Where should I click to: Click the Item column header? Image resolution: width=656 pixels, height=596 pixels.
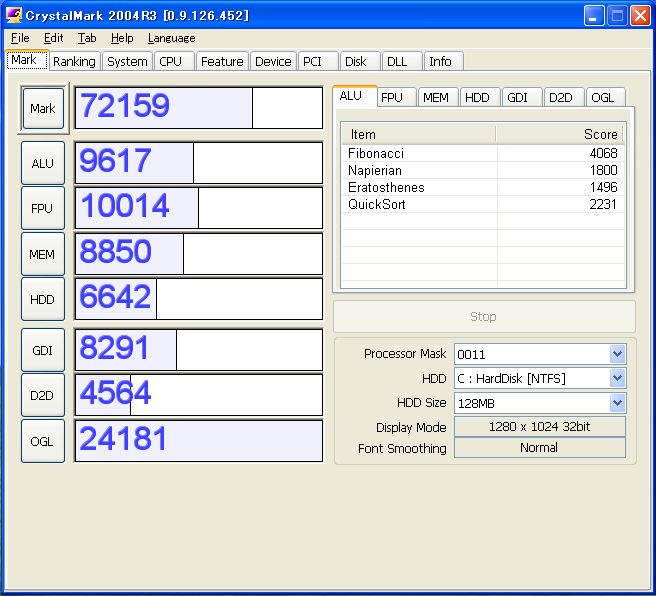click(x=419, y=134)
